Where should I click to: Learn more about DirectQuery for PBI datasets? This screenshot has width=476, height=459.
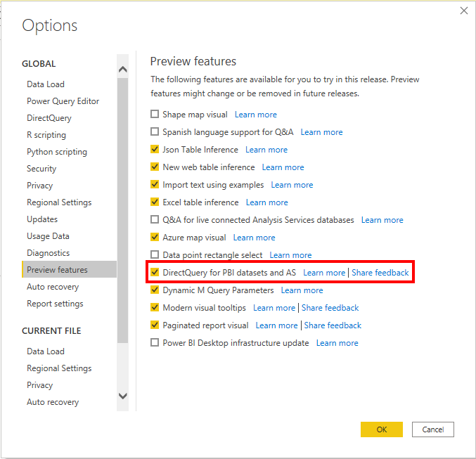coord(324,273)
